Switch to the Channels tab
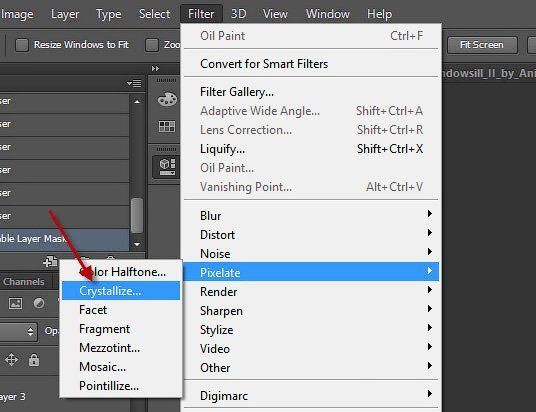Image resolution: width=536 pixels, height=412 pixels. [24, 281]
